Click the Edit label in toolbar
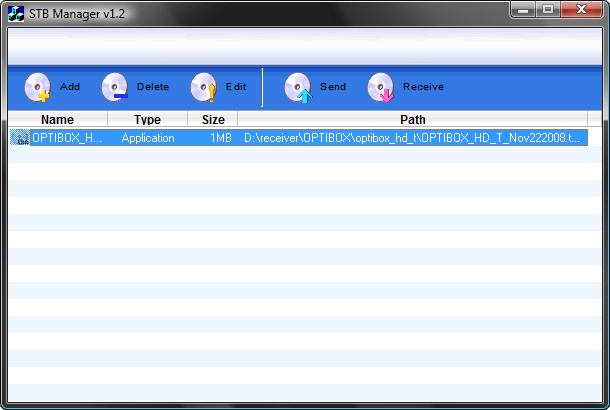Screen dimensions: 610x410 point(236,86)
